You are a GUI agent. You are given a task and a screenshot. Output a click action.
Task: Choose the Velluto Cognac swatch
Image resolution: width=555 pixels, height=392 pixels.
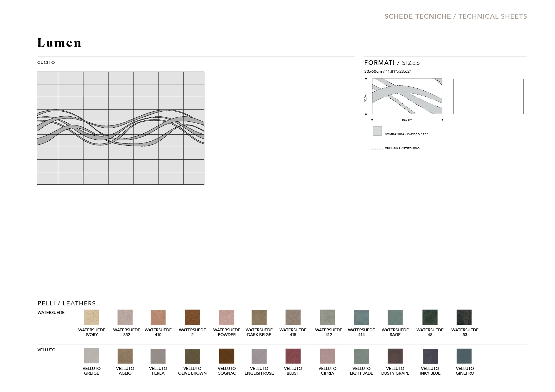(x=227, y=356)
